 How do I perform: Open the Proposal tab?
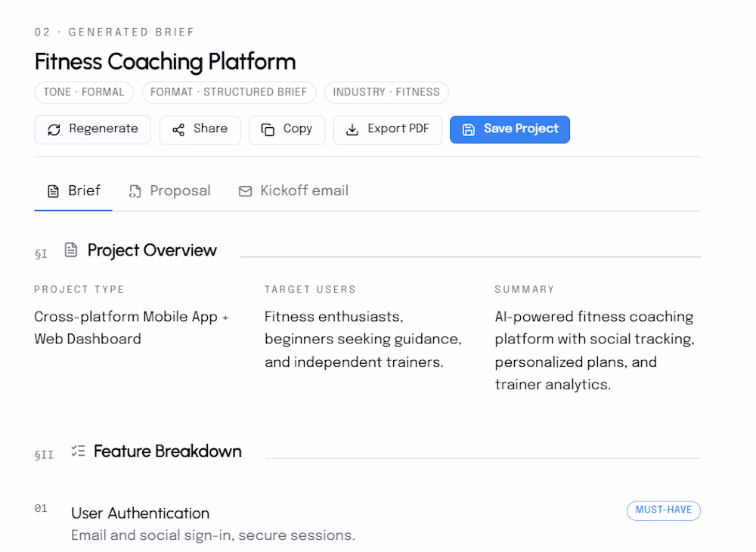pos(169,191)
